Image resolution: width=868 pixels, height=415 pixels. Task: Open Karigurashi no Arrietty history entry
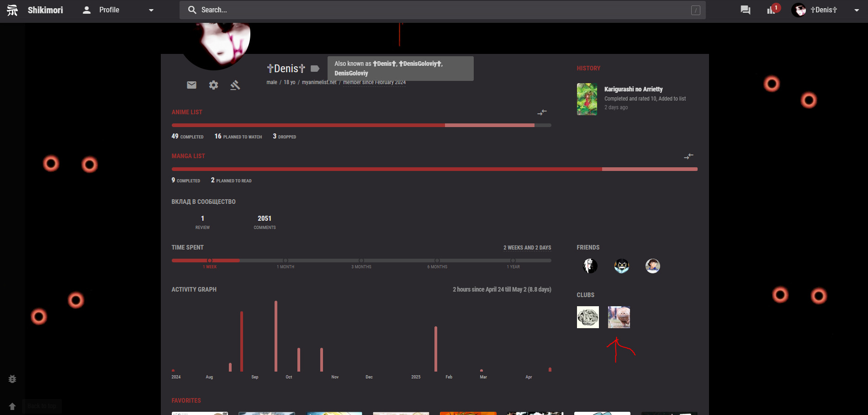[633, 89]
